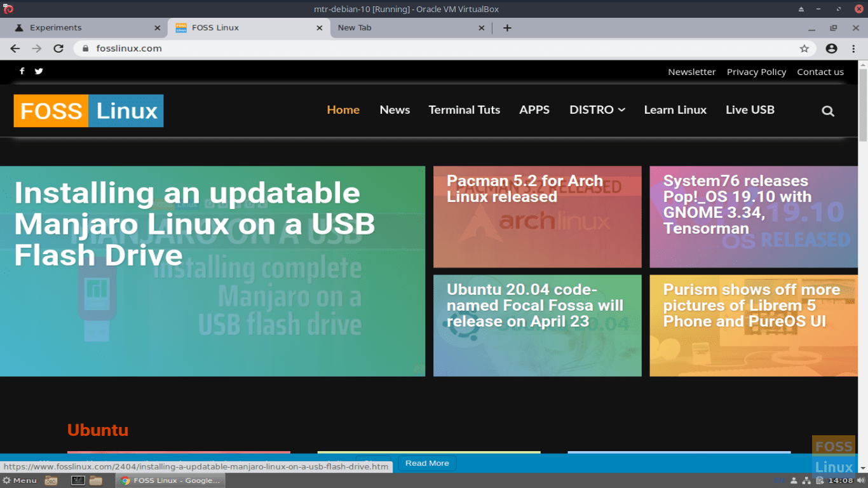868x488 pixels.
Task: Click the EN keyboard layout indicator
Action: (x=778, y=480)
